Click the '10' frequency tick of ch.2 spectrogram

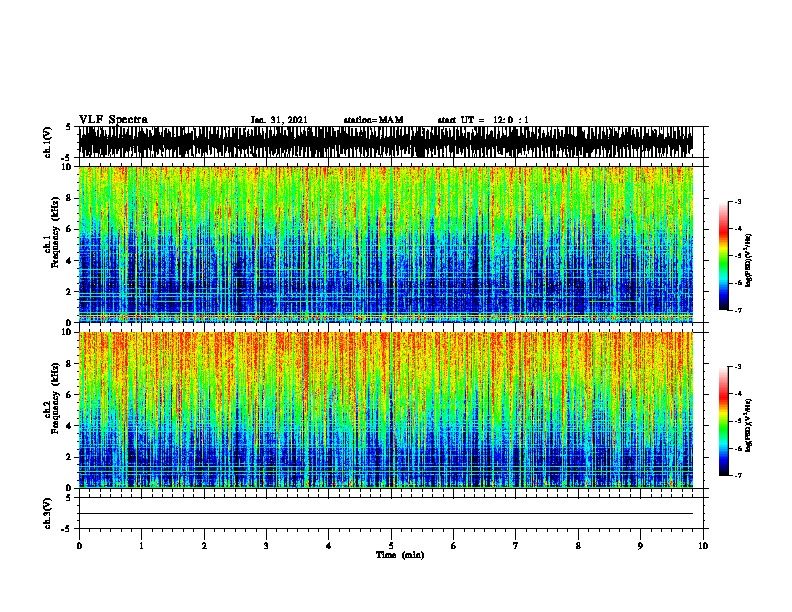pyautogui.click(x=68, y=332)
